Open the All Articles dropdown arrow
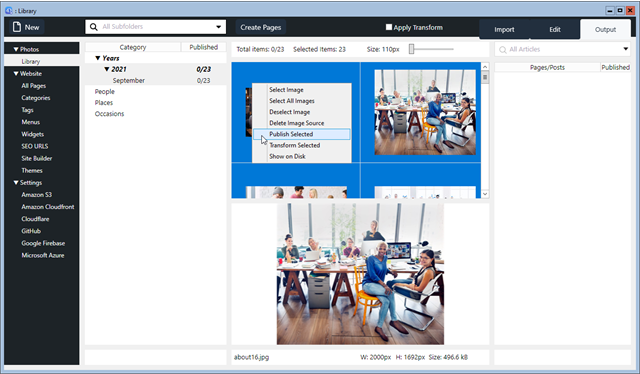This screenshot has height=374, width=640. [625, 49]
